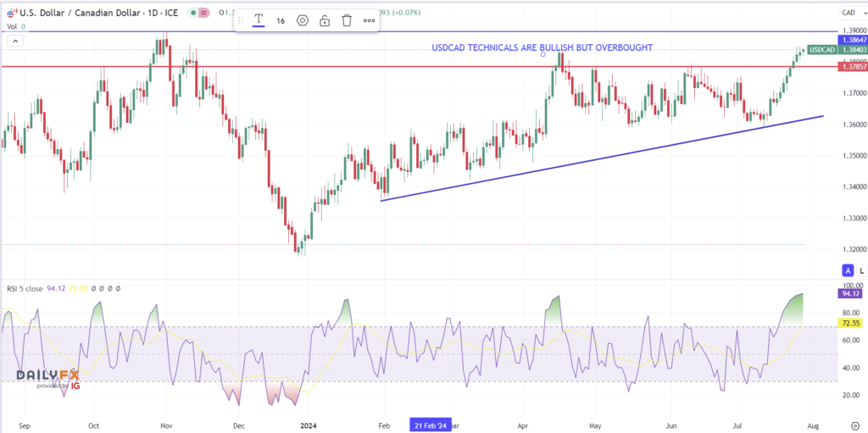The image size is (868, 433).
Task: Open the more options ellipsis menu
Action: pyautogui.click(x=369, y=20)
